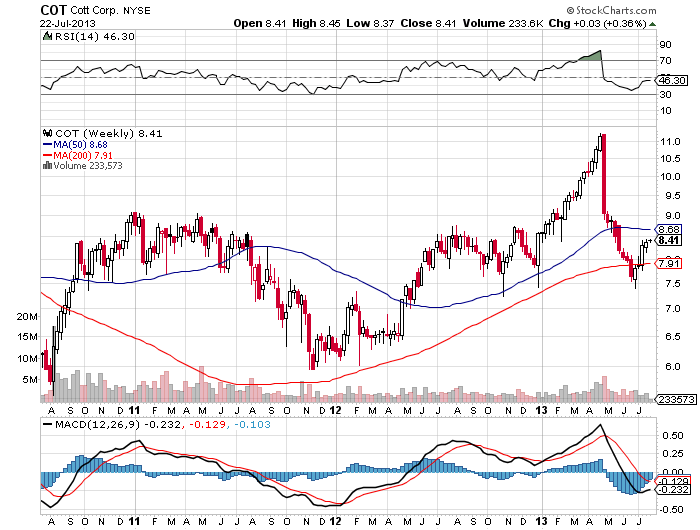The height and width of the screenshot is (530, 700).
Task: Click the 46.30 RSI value tag
Action: click(x=672, y=80)
